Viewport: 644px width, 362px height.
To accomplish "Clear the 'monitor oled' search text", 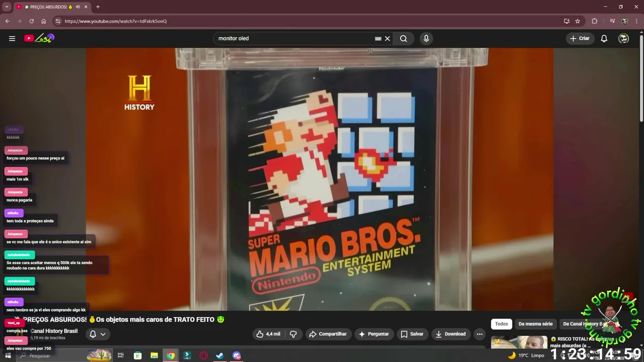I will tap(387, 38).
